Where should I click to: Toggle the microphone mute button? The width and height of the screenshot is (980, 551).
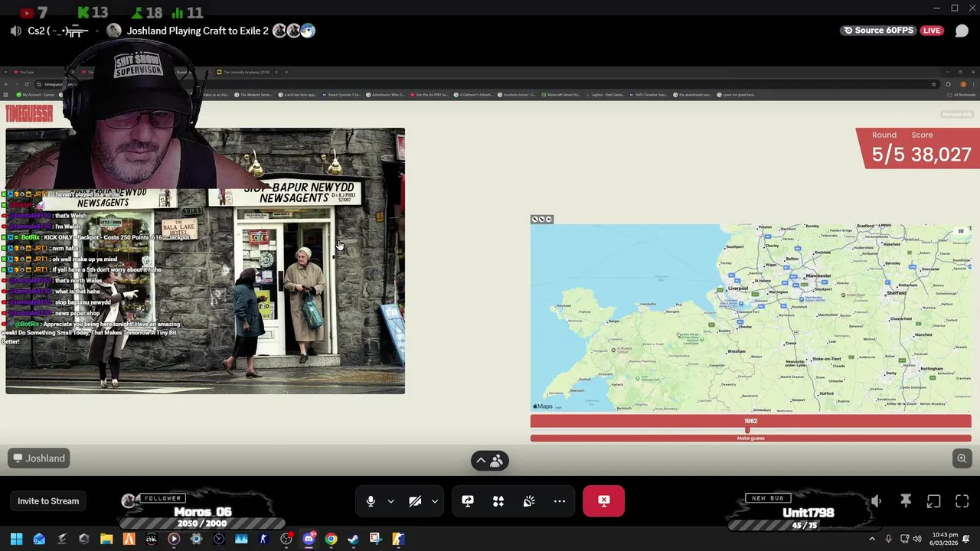pyautogui.click(x=371, y=501)
